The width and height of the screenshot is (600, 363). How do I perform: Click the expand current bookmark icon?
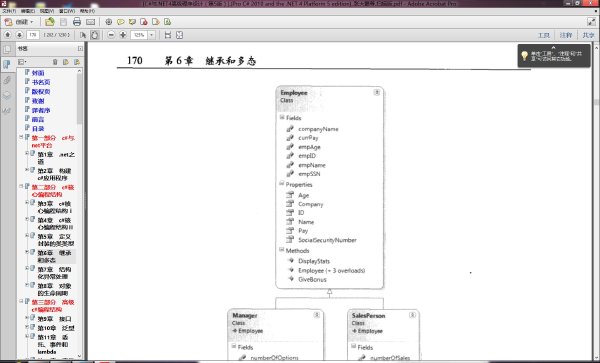click(x=77, y=62)
